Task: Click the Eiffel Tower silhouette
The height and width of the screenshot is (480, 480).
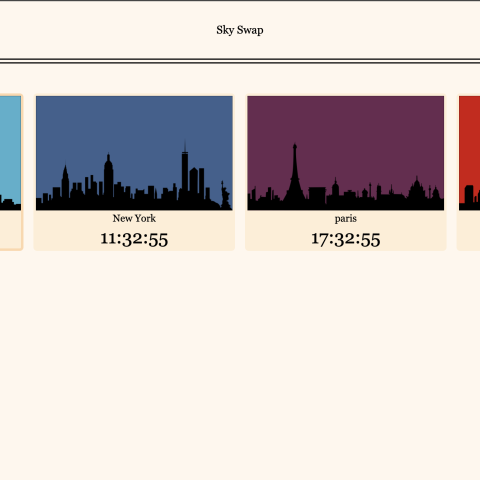Action: (x=294, y=172)
